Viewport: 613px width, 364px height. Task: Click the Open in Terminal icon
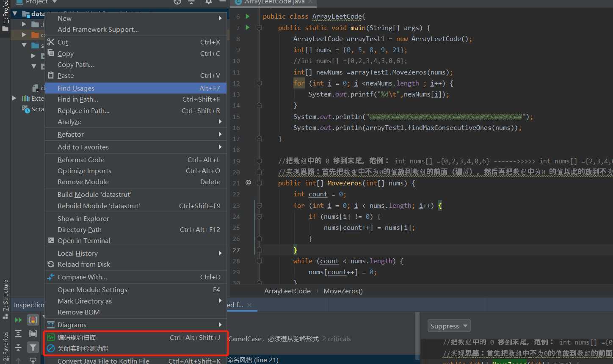(x=51, y=240)
